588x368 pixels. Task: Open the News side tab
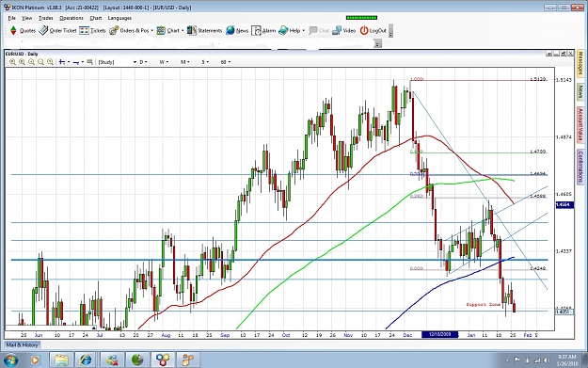(580, 92)
